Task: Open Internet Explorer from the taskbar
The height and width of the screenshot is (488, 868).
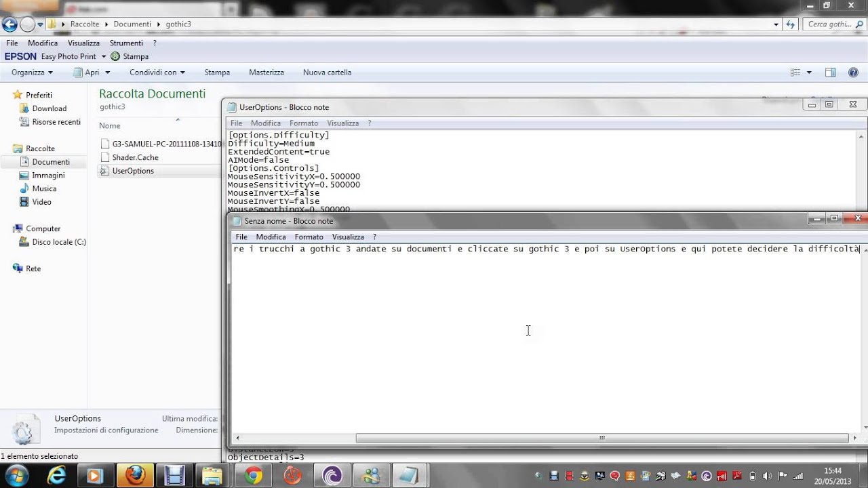Action: tap(57, 476)
